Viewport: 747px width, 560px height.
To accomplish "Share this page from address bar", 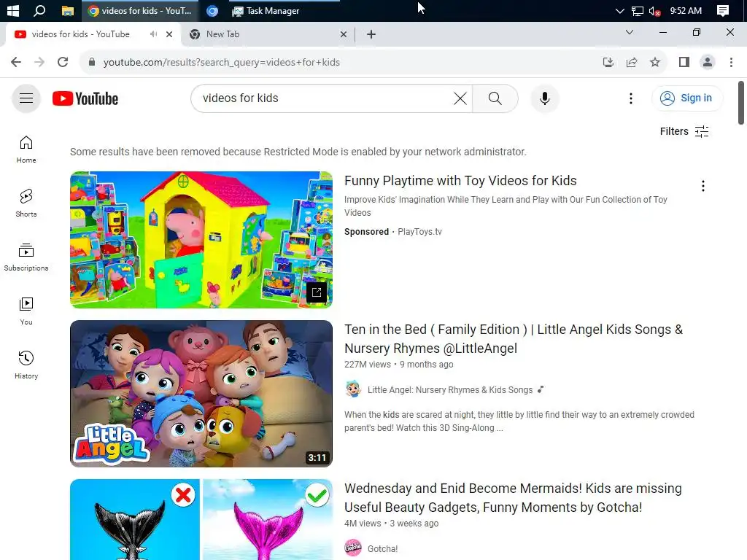I will pyautogui.click(x=632, y=63).
